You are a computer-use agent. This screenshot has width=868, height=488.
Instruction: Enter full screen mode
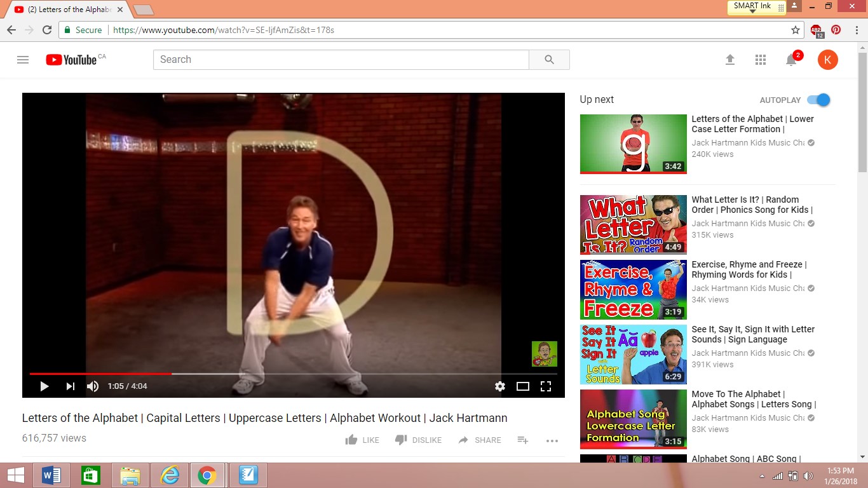tap(546, 386)
